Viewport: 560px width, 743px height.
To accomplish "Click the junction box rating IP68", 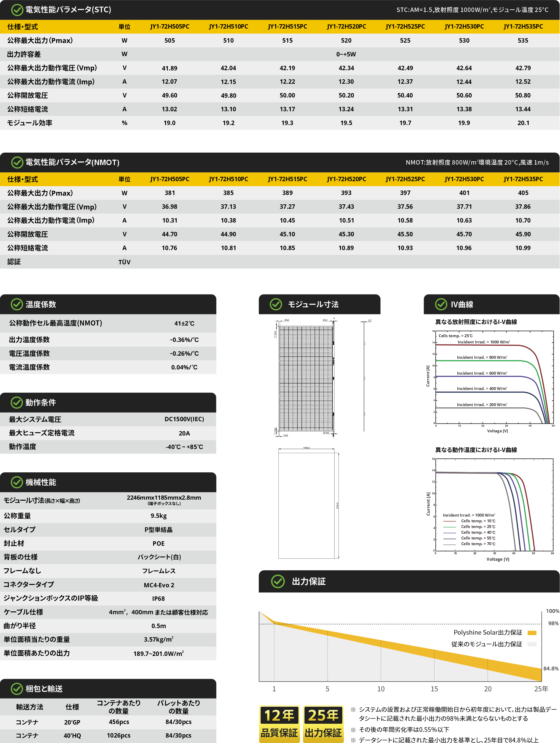I will 159,598.
